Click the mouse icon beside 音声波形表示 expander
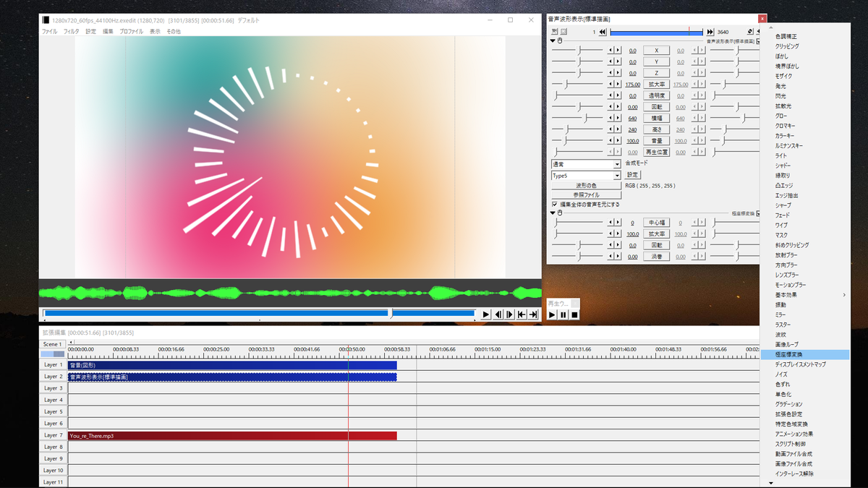This screenshot has height=488, width=868. (560, 41)
